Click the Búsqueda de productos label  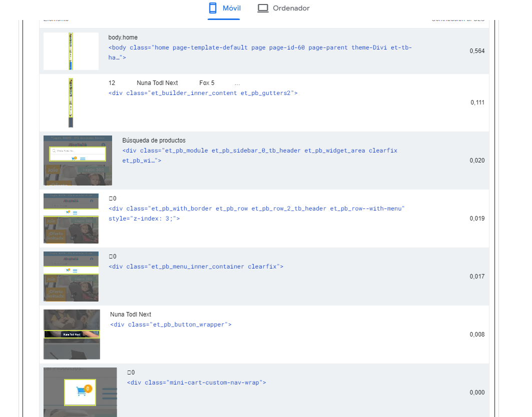[154, 140]
